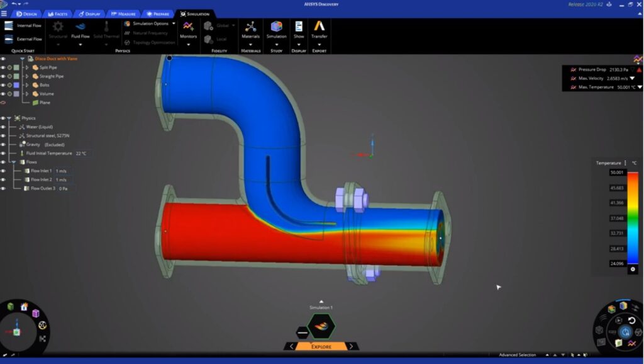Click the Volume component color swatch

coord(16,94)
